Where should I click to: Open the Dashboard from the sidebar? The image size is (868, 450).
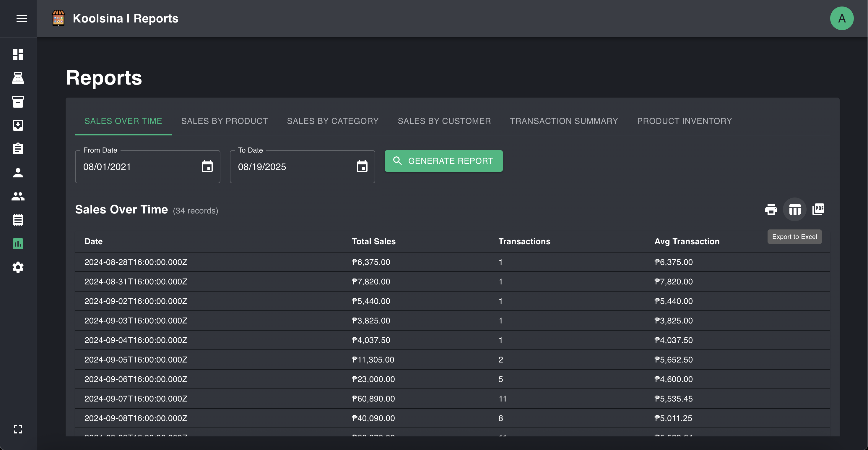[18, 55]
